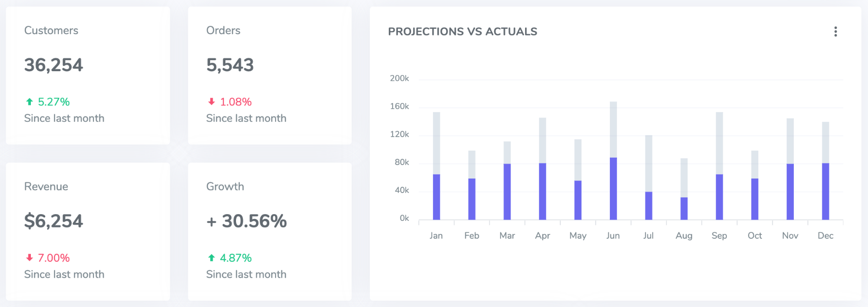Click the Oct label on chart axis
868x307 pixels.
[755, 236]
